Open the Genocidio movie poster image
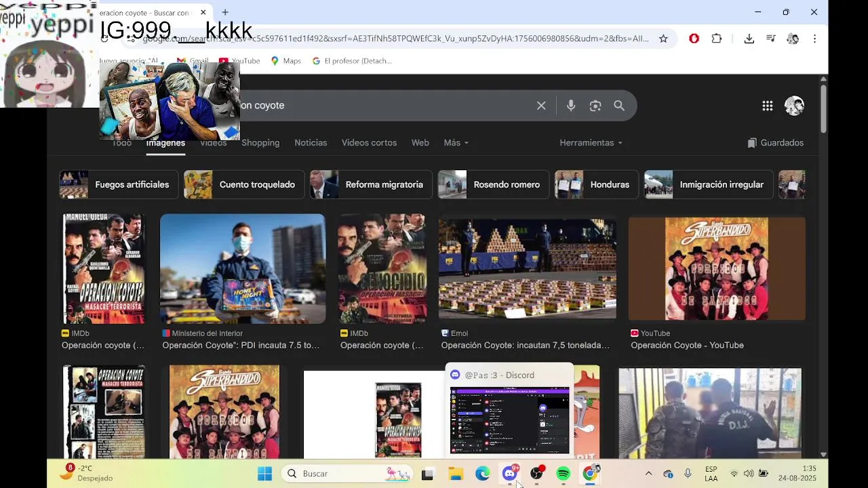 (x=382, y=268)
